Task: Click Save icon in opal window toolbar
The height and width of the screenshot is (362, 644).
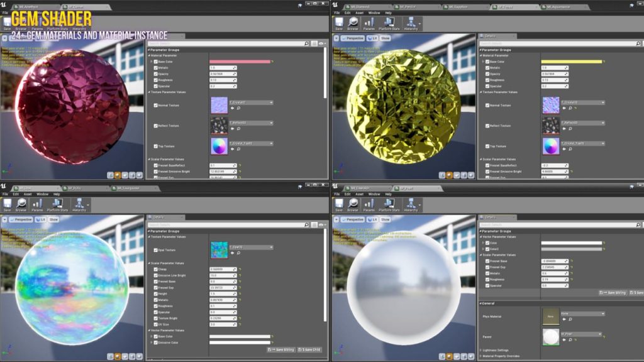Action: click(8, 205)
